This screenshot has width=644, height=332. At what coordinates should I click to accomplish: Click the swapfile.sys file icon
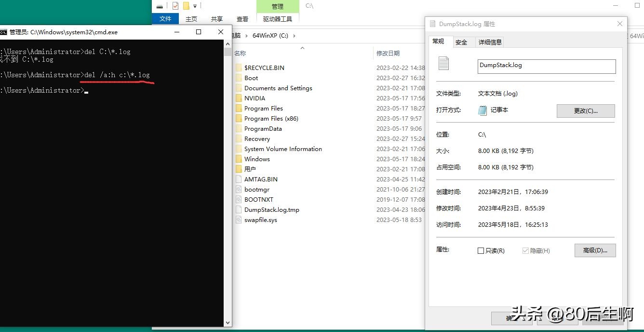[x=239, y=220]
